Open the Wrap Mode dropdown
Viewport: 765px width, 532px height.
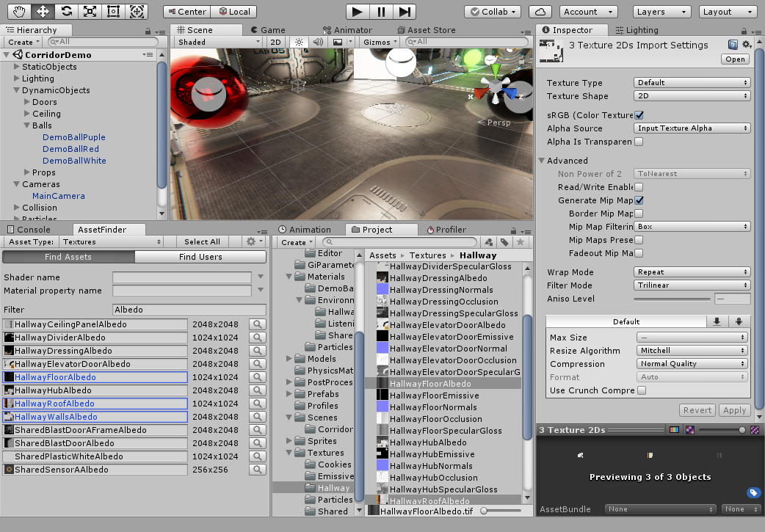point(692,272)
